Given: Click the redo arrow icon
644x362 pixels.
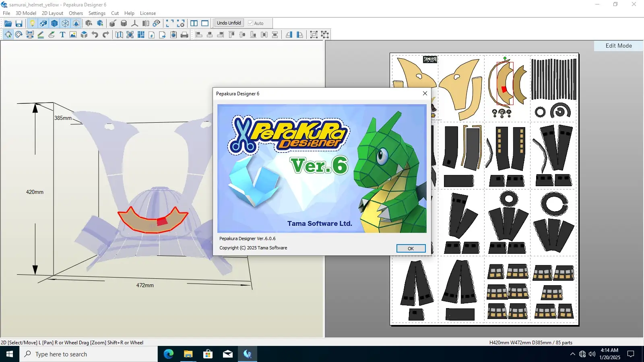Looking at the screenshot, I should pyautogui.click(x=105, y=35).
